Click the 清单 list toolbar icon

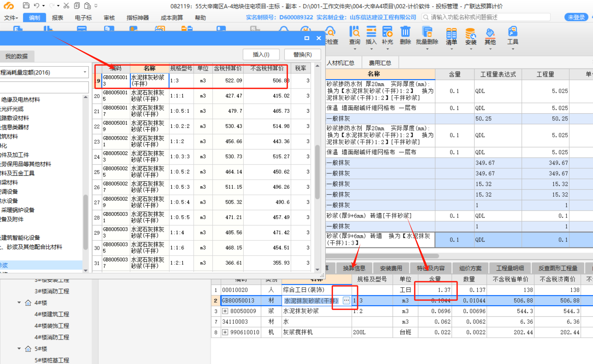[451, 33]
